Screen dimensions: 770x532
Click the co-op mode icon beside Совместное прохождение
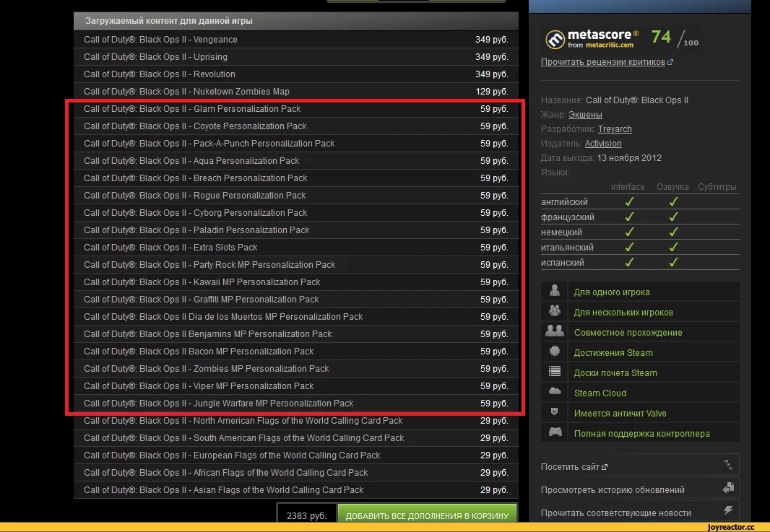[x=553, y=331]
